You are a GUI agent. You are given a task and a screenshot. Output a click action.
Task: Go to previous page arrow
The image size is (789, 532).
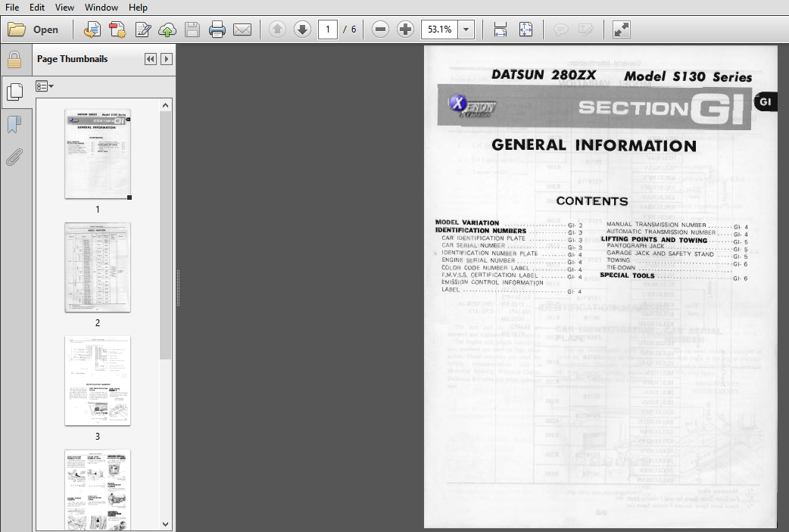click(x=277, y=30)
